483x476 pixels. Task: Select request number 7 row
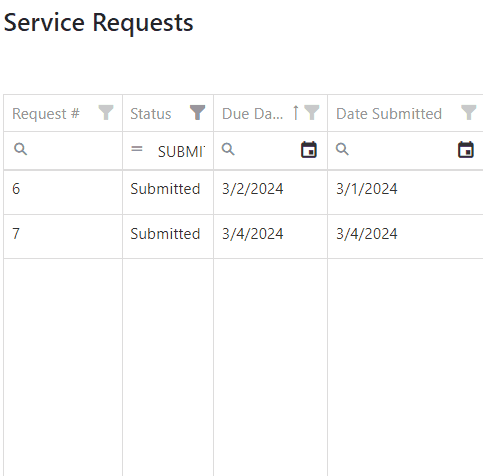(x=243, y=236)
